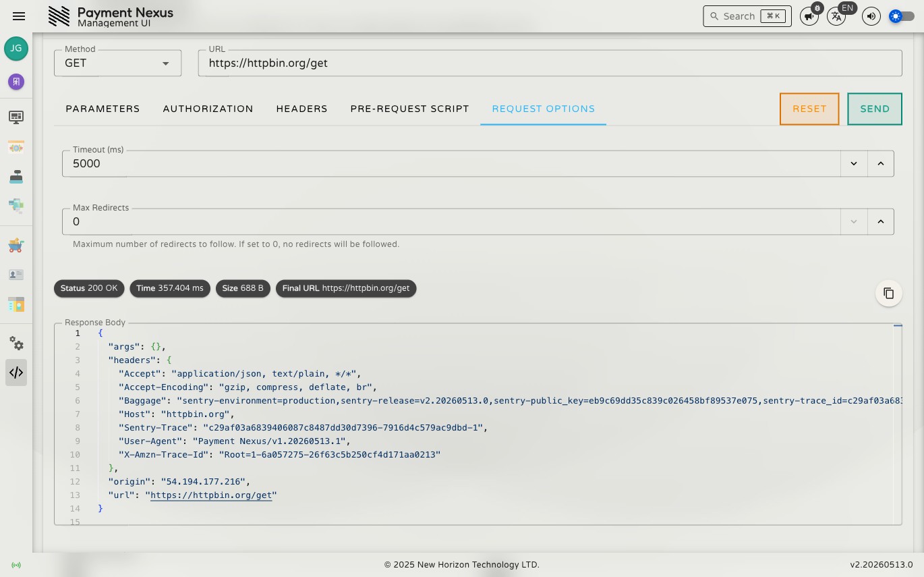Open the shopping cart sidebar icon
The height and width of the screenshot is (577, 924).
[x=16, y=246]
